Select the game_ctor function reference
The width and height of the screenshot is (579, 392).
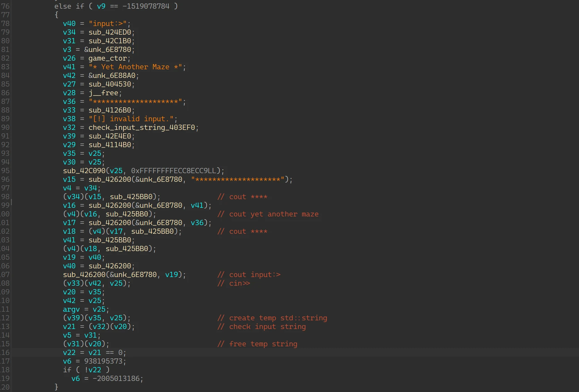[x=107, y=58]
